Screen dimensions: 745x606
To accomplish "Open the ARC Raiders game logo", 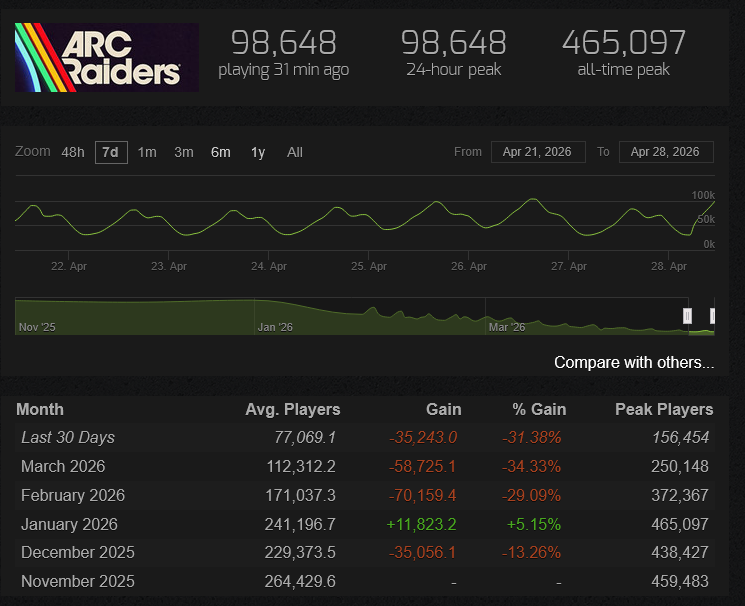I will coord(107,58).
